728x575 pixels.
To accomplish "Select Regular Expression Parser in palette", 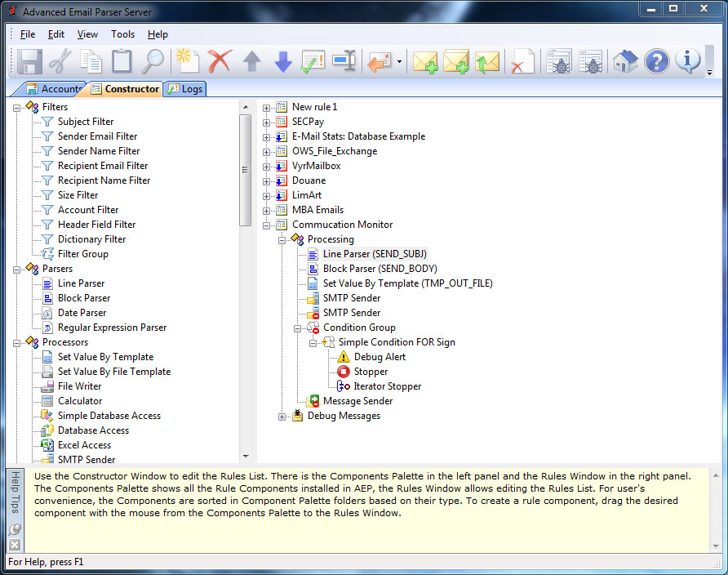I will (x=112, y=328).
